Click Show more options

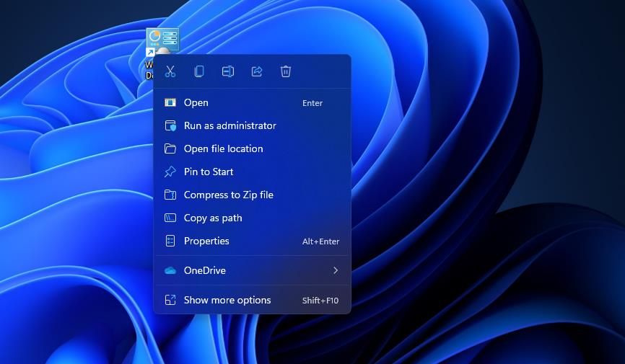coord(227,300)
